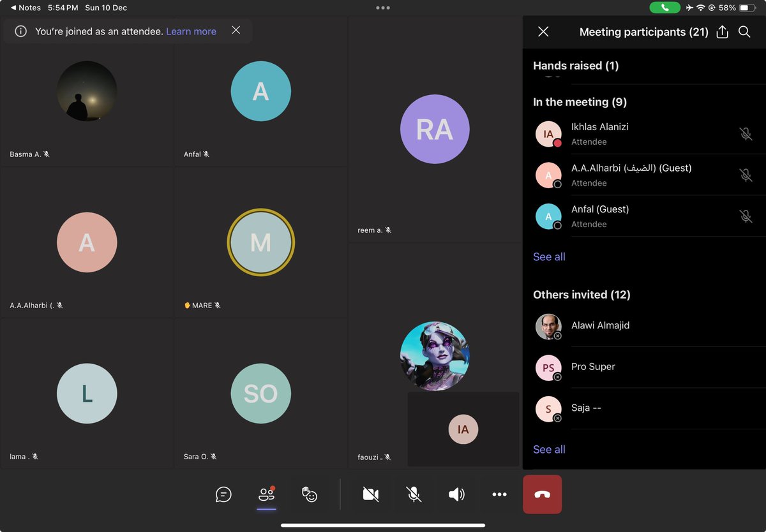The height and width of the screenshot is (532, 766).
Task: Select Basma A. video tile
Action: click(87, 91)
